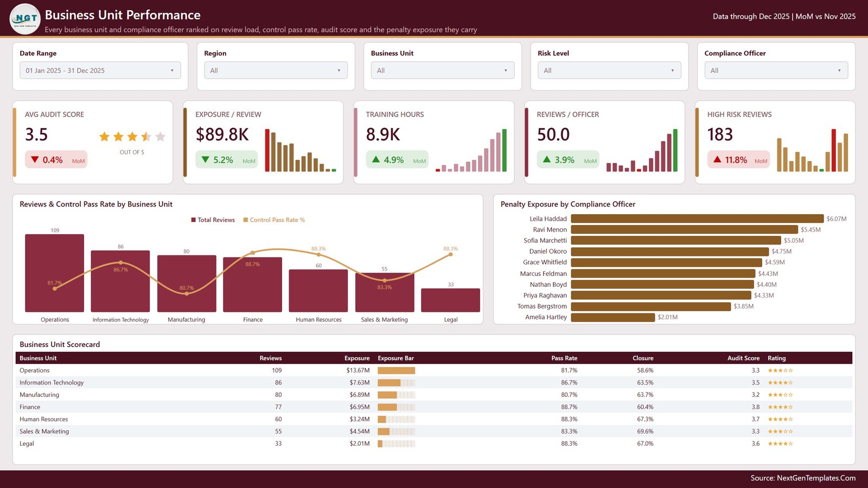This screenshot has height=488, width=868.
Task: Select the $3.24M exposure value
Action: tap(360, 419)
